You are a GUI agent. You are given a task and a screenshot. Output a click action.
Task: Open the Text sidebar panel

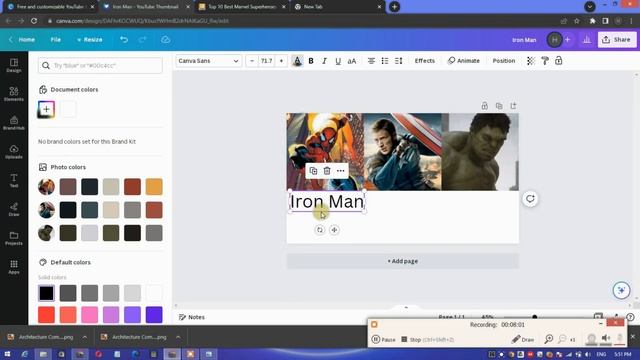[14, 180]
